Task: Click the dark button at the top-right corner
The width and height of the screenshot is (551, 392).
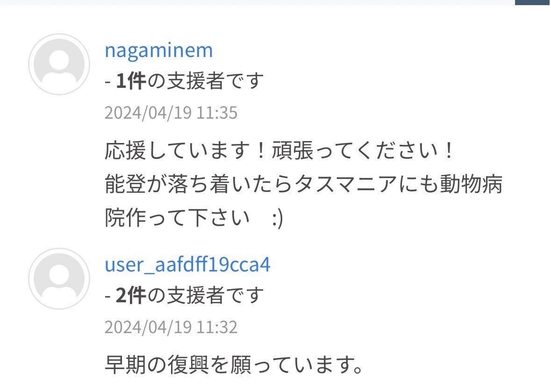Action: [x=533, y=2]
